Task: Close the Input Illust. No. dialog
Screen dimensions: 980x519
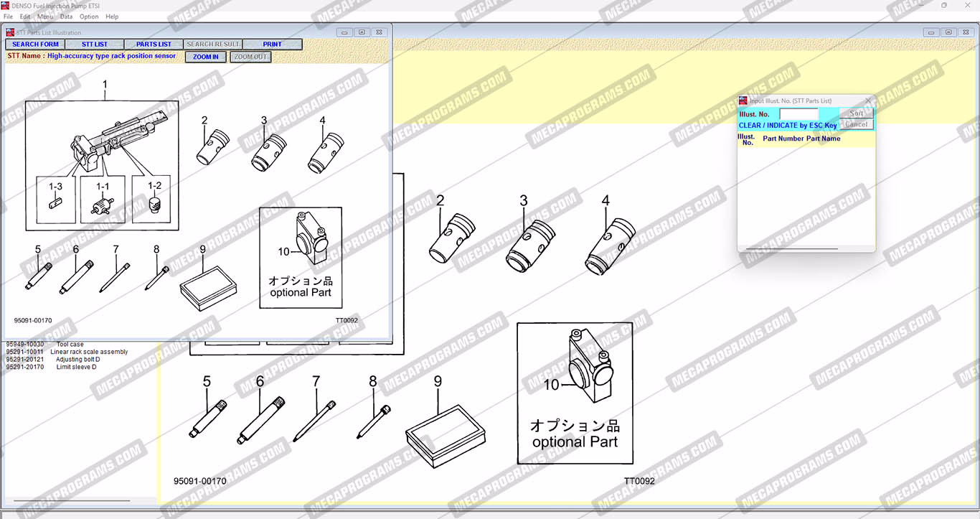Action: pos(867,100)
